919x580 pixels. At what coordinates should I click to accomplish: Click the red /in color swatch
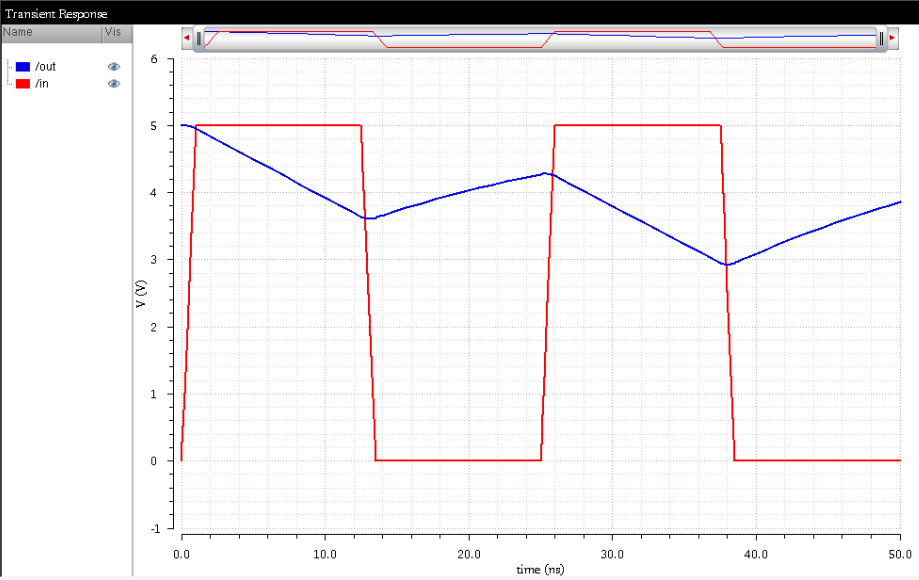[x=23, y=84]
